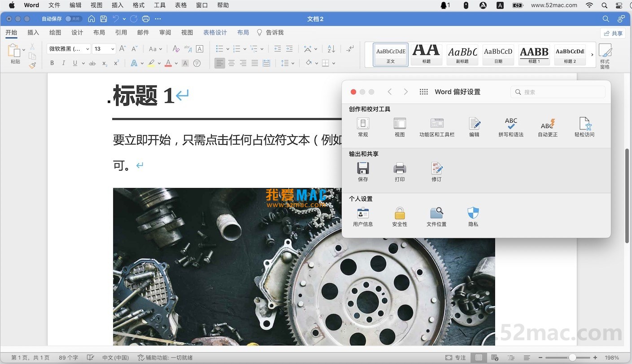Open the Insert (插入) ribbon tab
This screenshot has height=364, width=632.
coord(33,32)
